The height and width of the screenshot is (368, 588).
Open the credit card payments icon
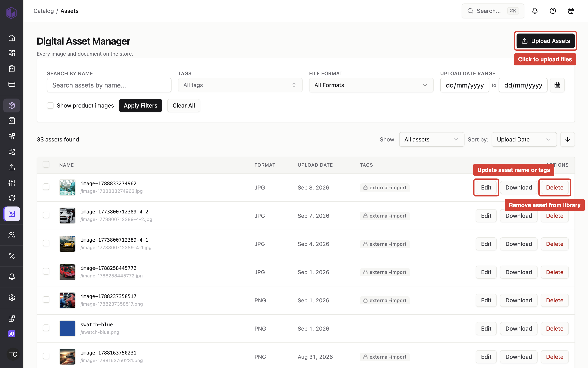pos(12,84)
